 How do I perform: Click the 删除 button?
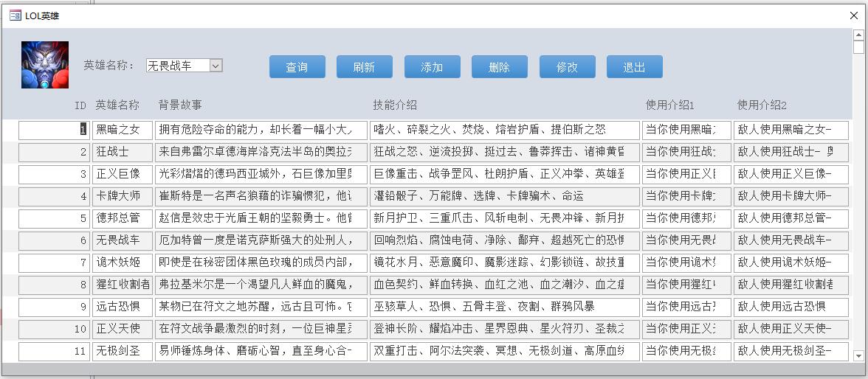499,67
